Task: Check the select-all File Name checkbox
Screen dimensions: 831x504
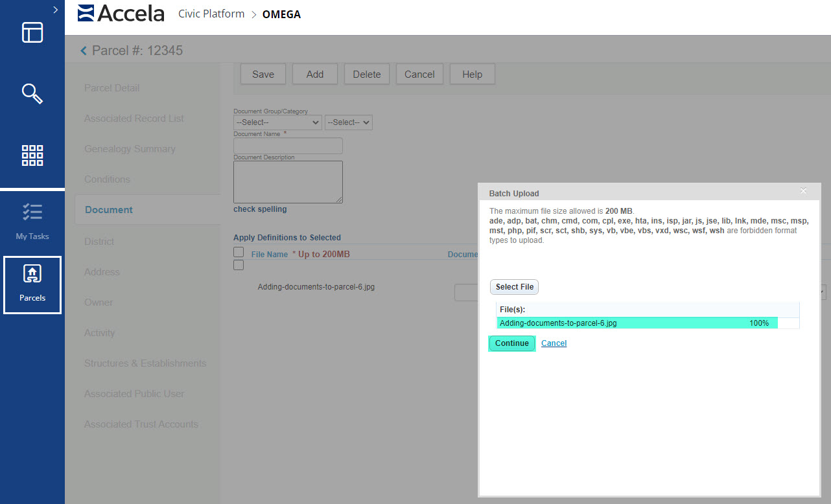Action: point(239,252)
